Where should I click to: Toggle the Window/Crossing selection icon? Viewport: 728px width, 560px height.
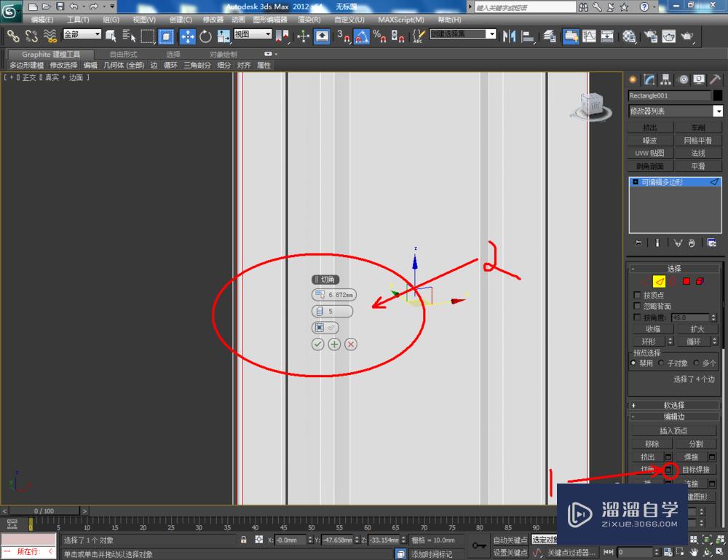tap(166, 36)
